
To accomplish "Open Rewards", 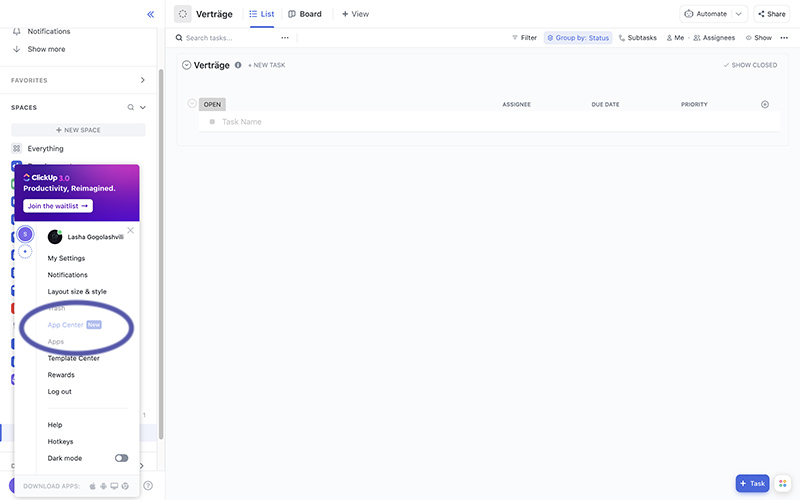I will coord(61,374).
